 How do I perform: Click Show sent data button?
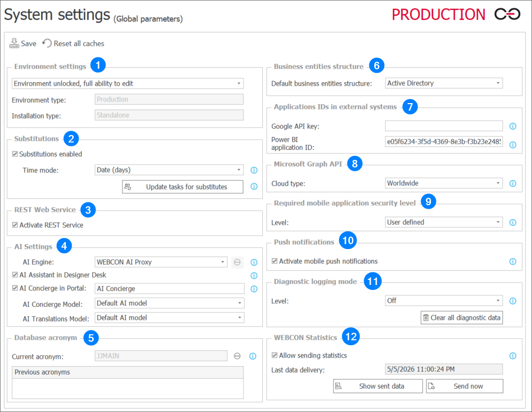pos(378,386)
